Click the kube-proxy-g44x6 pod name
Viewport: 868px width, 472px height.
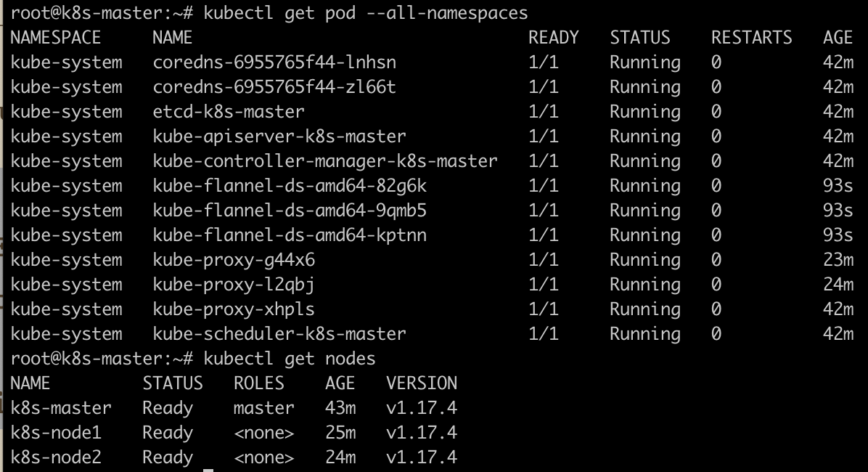click(234, 260)
